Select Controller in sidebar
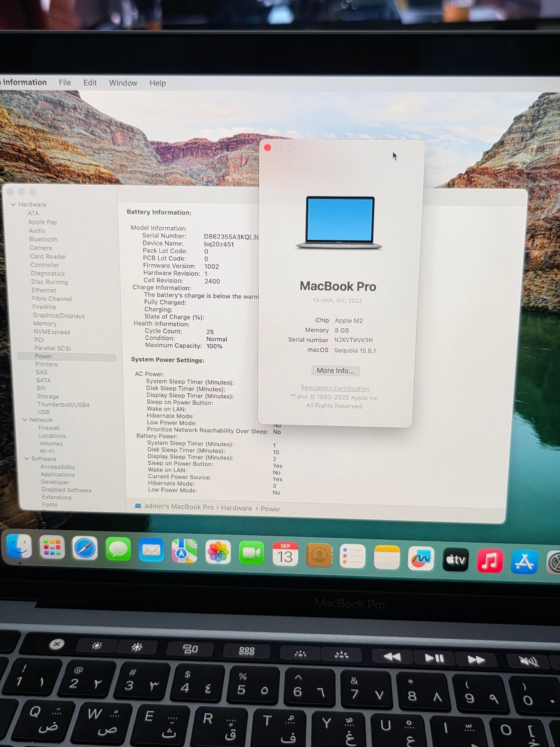 click(45, 265)
